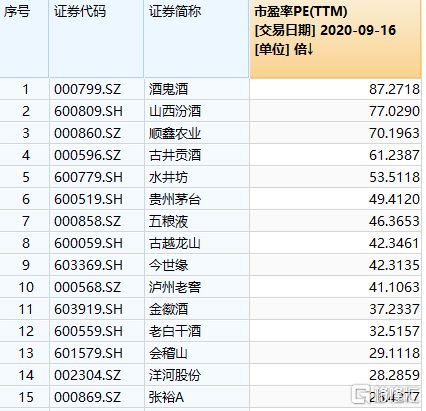Select stock name 顺鑫农业
Viewport: 426px width, 411px height.
coord(175,133)
